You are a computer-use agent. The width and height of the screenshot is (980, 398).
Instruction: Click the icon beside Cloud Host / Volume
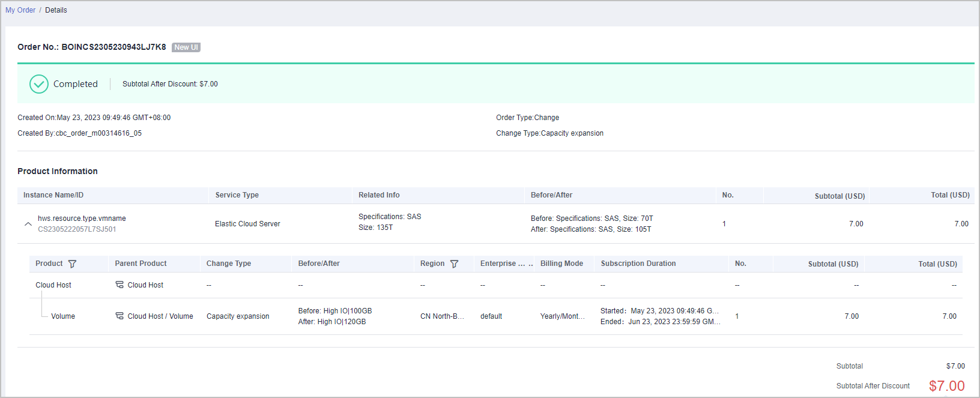119,316
